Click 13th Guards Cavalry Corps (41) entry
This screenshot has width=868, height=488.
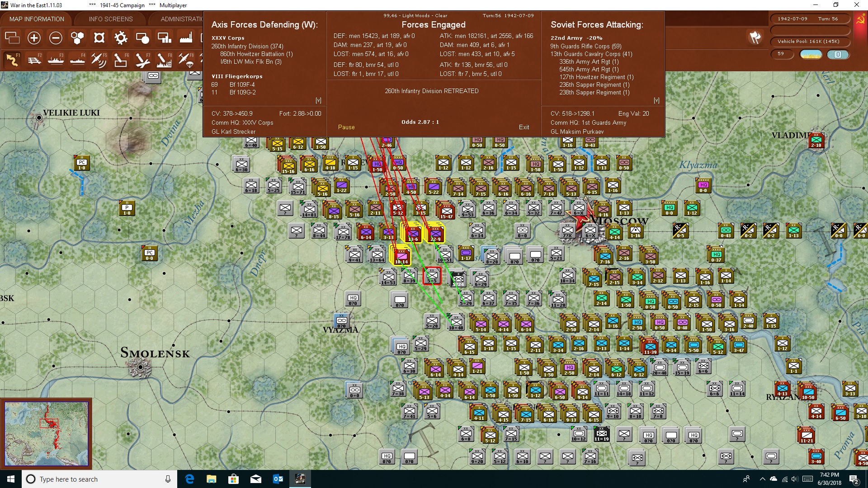tap(591, 54)
